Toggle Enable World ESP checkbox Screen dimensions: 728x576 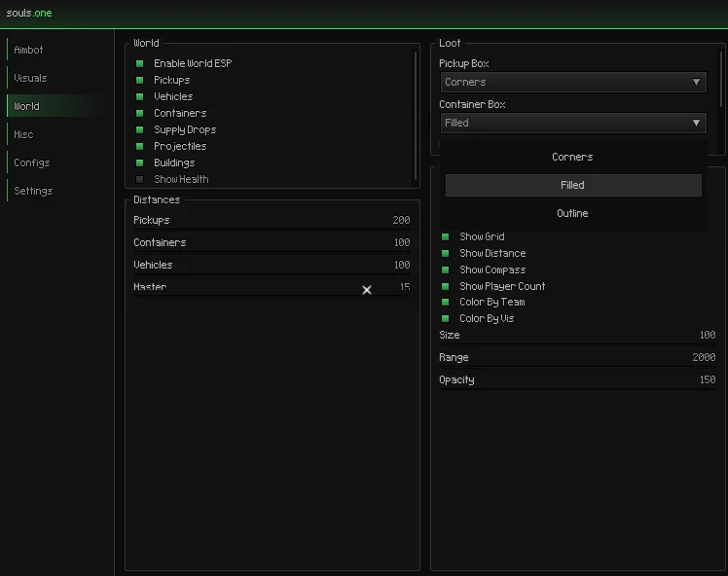pos(139,63)
